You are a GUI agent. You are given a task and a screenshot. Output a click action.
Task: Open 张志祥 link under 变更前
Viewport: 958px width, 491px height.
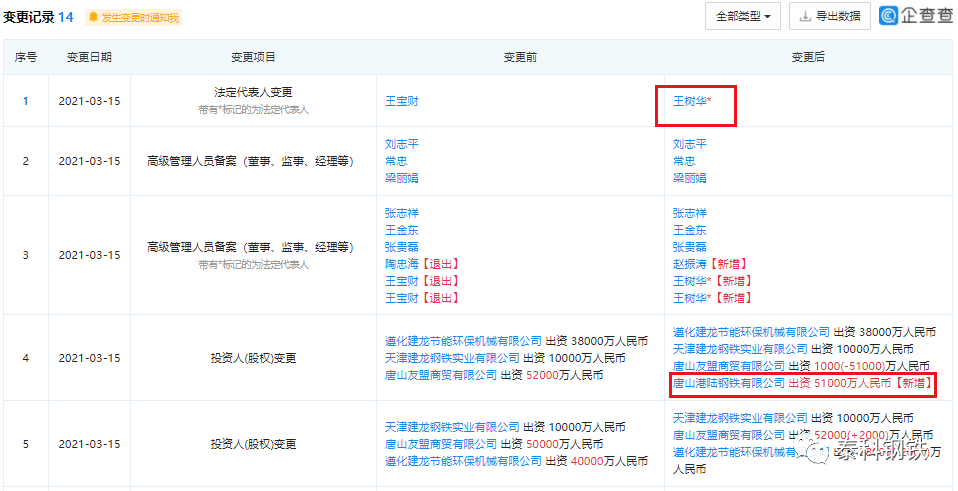(x=401, y=213)
